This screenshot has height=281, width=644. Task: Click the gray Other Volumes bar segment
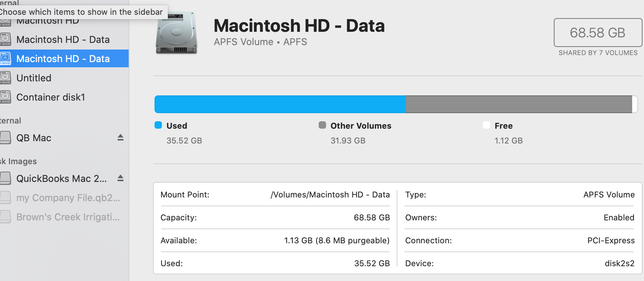(x=519, y=104)
